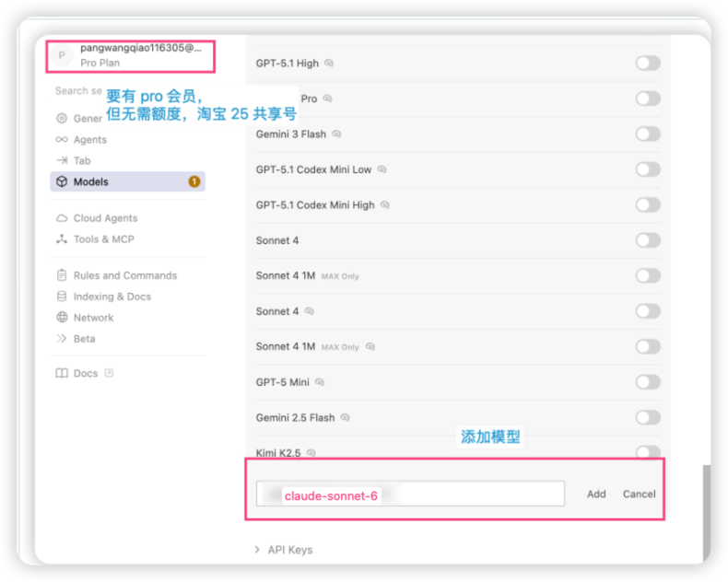Click the Rules and Commands clipboard icon
728x582 pixels.
coord(62,275)
